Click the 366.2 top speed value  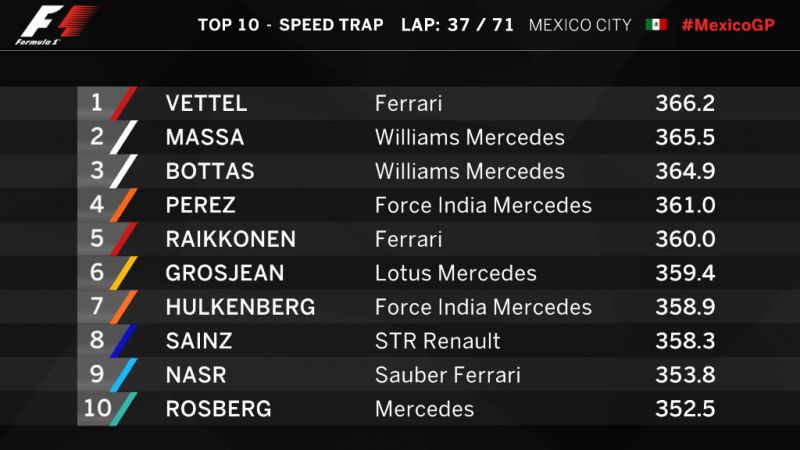coord(685,104)
